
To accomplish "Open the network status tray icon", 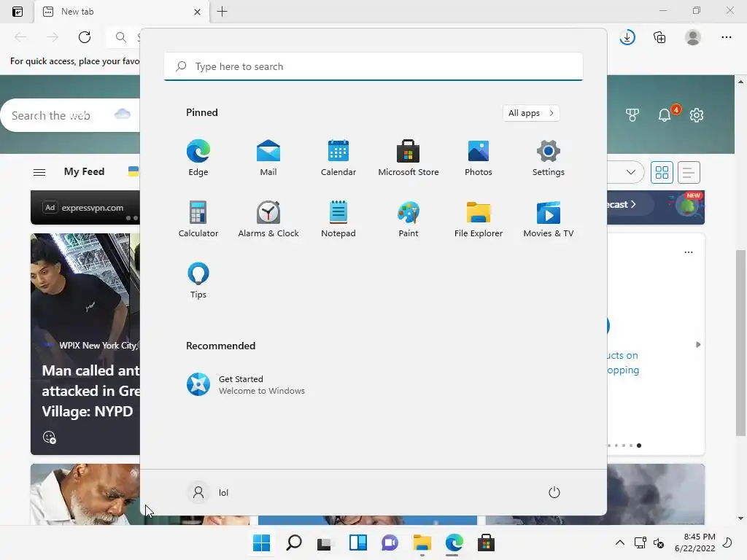I will coord(640,542).
